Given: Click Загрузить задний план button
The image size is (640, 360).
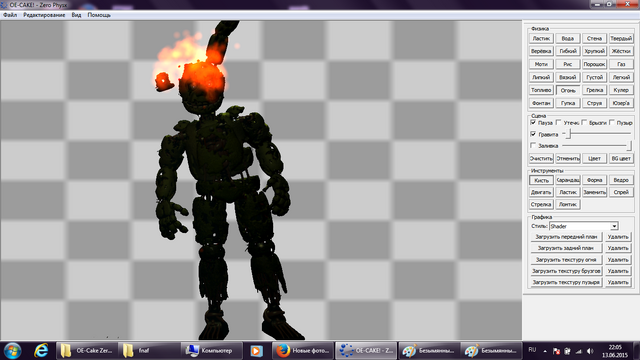Looking at the screenshot, I should 566,248.
